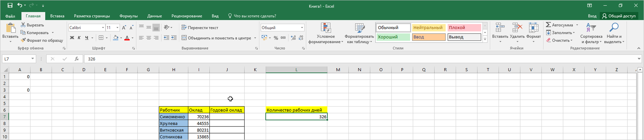Click the Format Painter brush icon
644x140 pixels.
coord(23,40)
